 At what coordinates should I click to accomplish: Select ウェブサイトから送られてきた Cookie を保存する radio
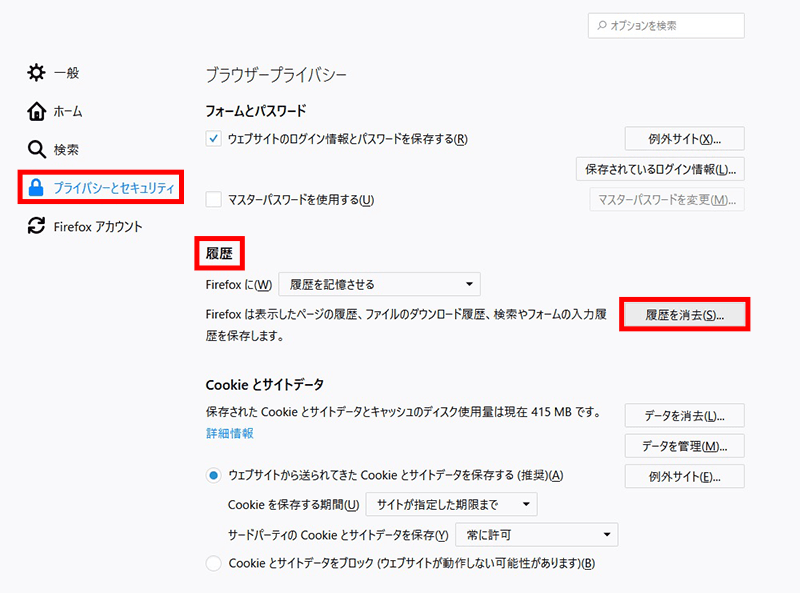click(213, 475)
